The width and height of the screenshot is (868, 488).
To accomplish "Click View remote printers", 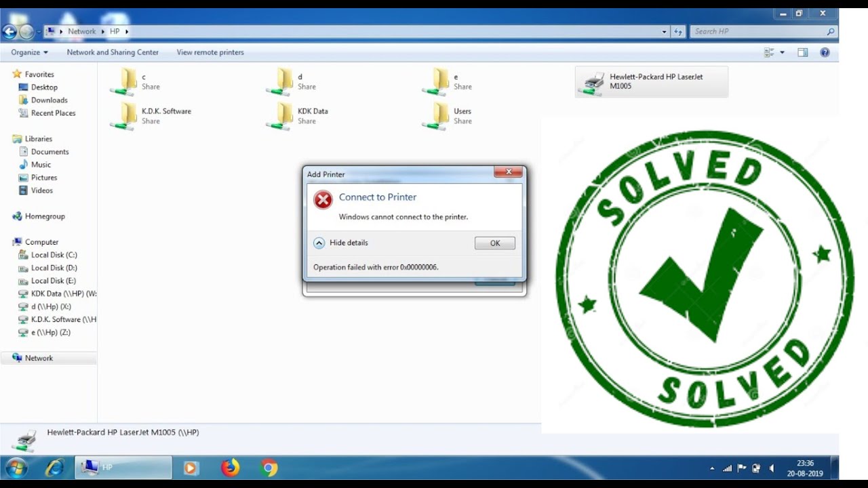I will point(210,52).
